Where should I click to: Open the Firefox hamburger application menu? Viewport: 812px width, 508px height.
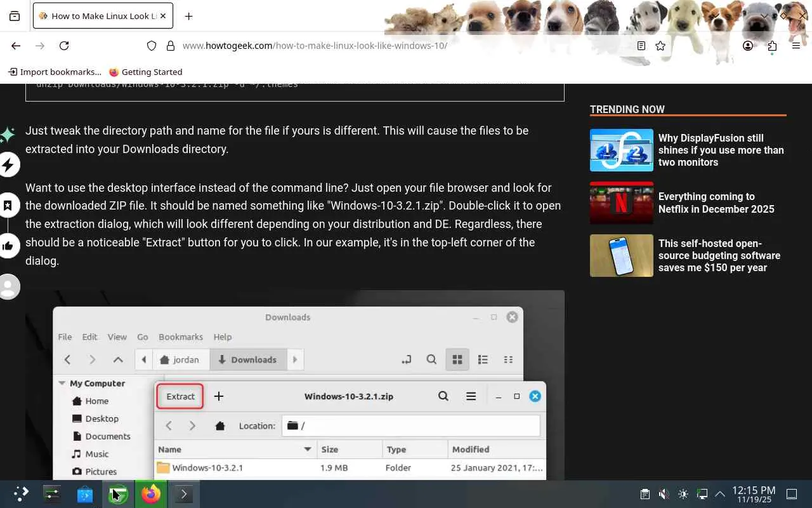tap(796, 46)
